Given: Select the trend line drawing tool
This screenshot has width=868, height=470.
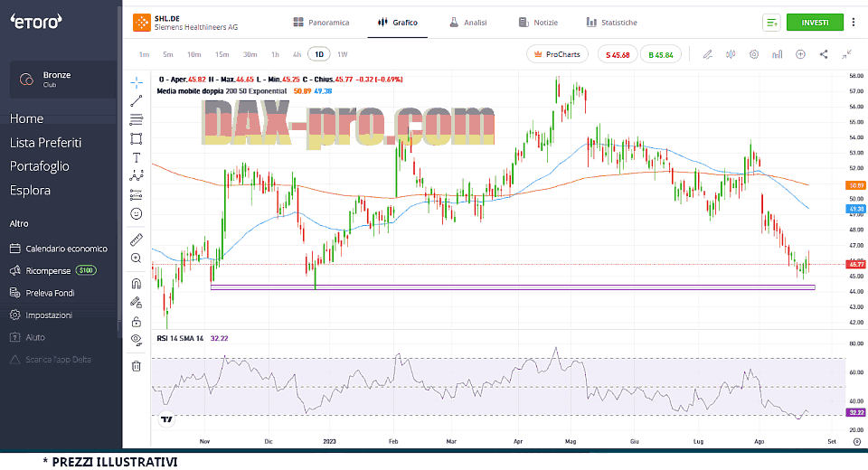Looking at the screenshot, I should (x=137, y=100).
